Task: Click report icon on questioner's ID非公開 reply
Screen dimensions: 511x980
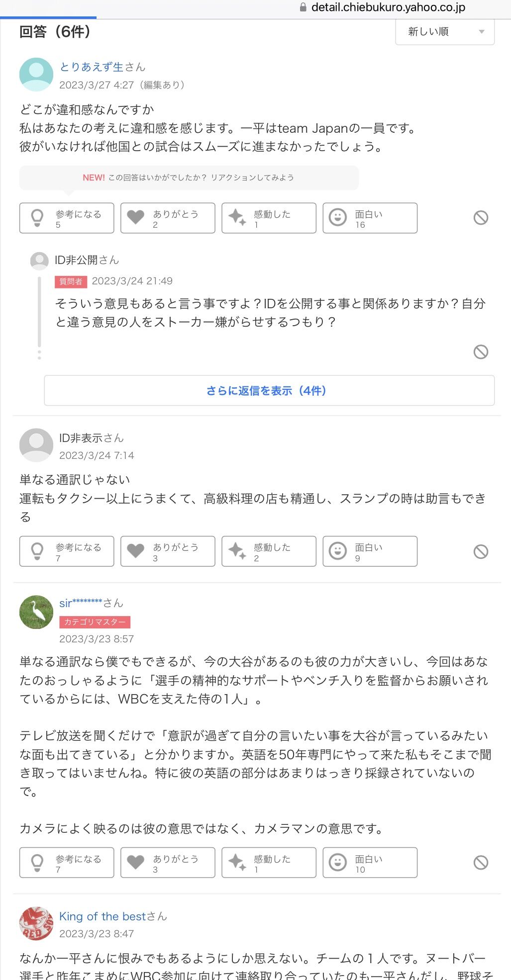Action: 481,352
